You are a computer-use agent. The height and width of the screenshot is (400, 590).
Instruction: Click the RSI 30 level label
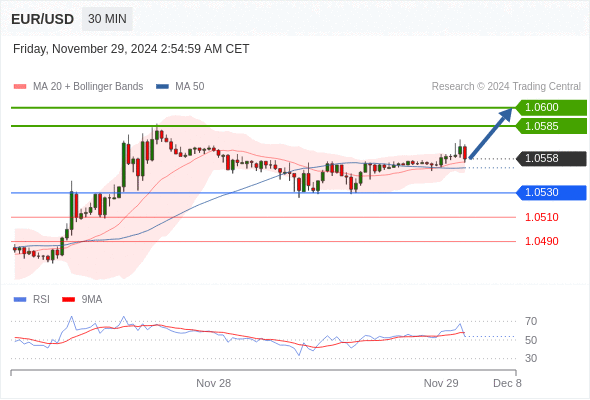(x=531, y=358)
